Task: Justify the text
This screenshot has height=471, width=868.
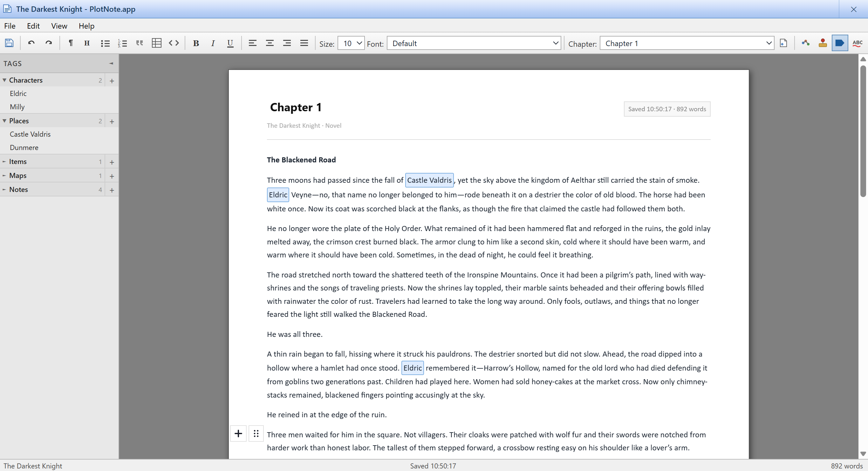Action: click(x=304, y=43)
